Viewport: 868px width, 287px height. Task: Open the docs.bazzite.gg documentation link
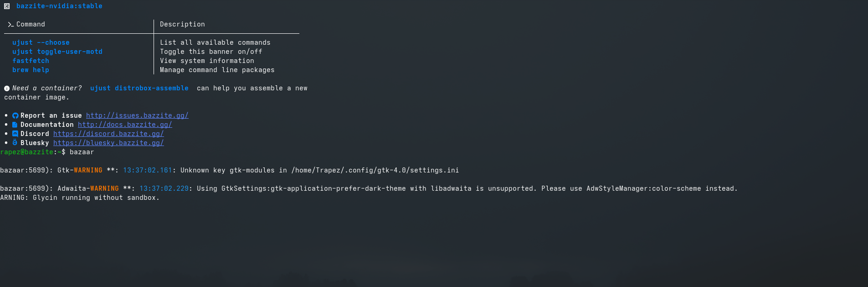(125, 125)
